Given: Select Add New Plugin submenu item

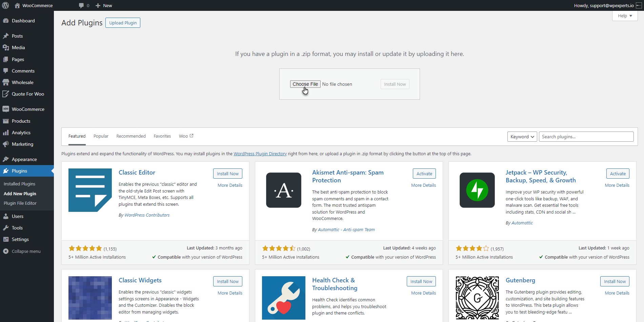Looking at the screenshot, I should (20, 194).
